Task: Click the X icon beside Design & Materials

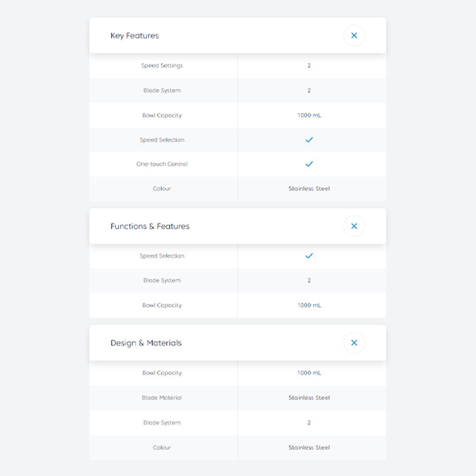Action: [354, 343]
